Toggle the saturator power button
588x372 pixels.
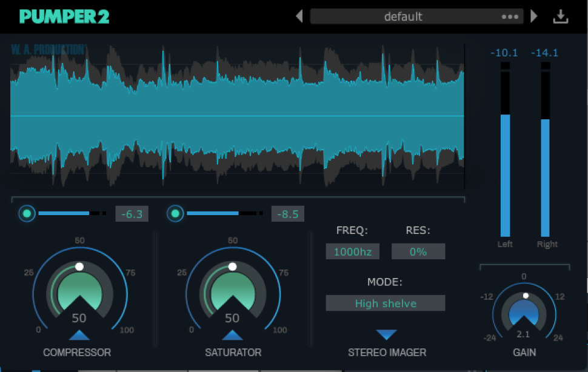[175, 213]
